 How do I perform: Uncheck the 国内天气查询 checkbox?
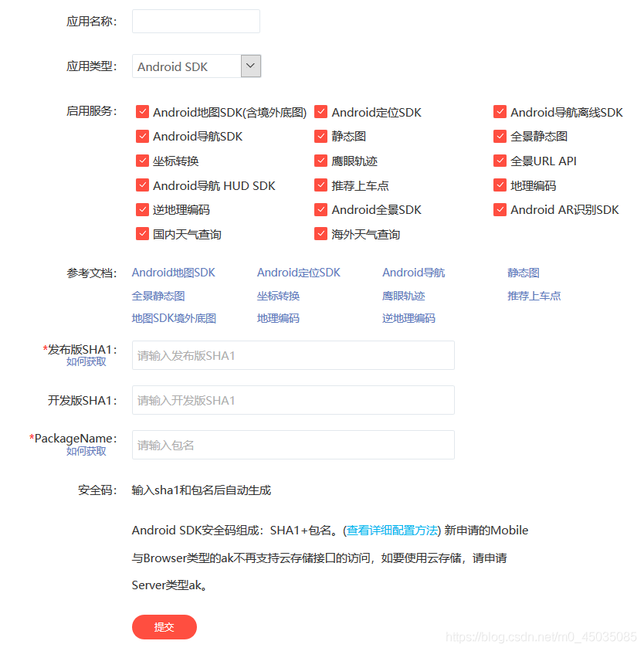(x=142, y=234)
